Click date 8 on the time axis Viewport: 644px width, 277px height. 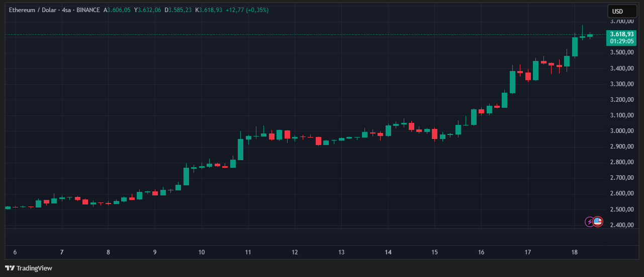click(108, 252)
